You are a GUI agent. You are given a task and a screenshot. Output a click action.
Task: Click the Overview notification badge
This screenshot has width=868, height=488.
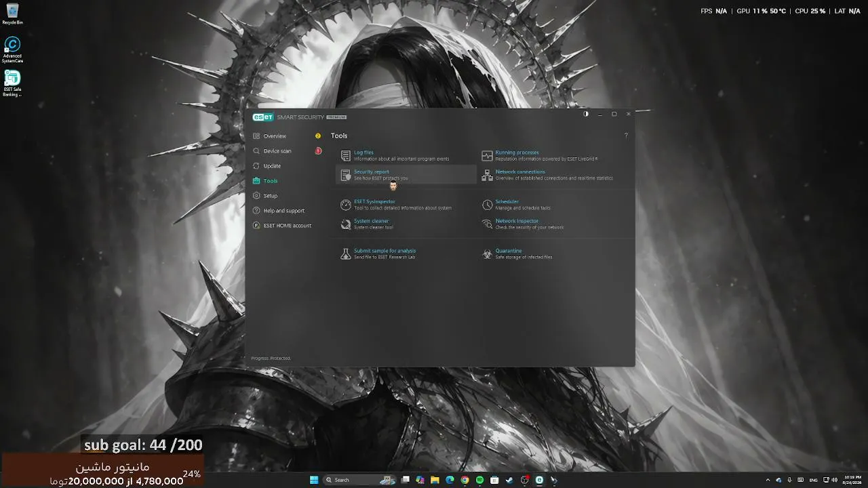pos(318,136)
